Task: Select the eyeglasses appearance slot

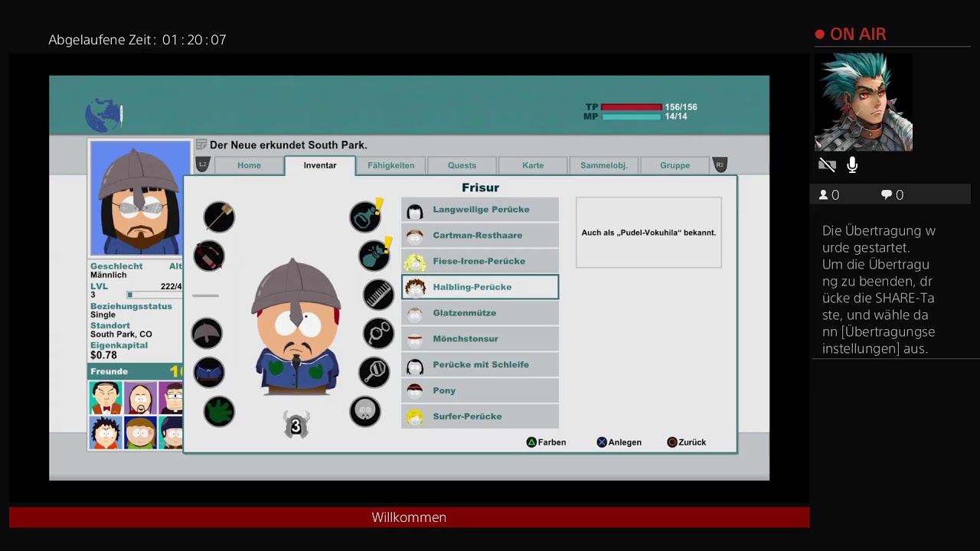Action: [x=378, y=333]
